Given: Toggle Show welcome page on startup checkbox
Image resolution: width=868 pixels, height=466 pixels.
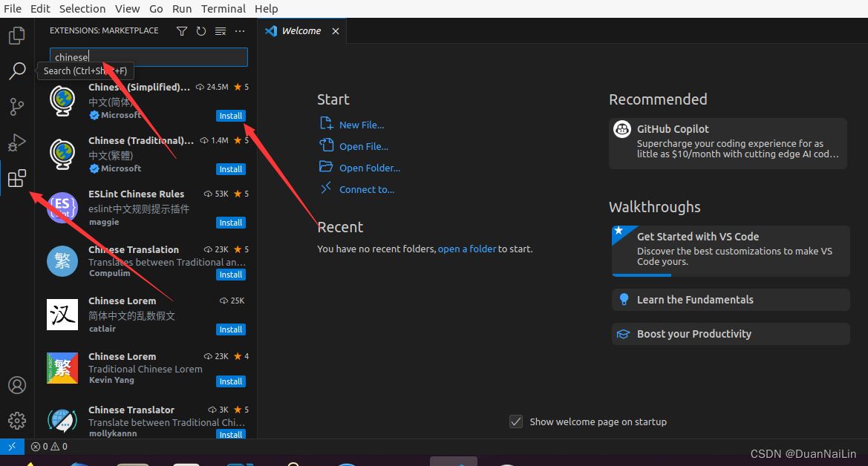Looking at the screenshot, I should click(x=516, y=421).
